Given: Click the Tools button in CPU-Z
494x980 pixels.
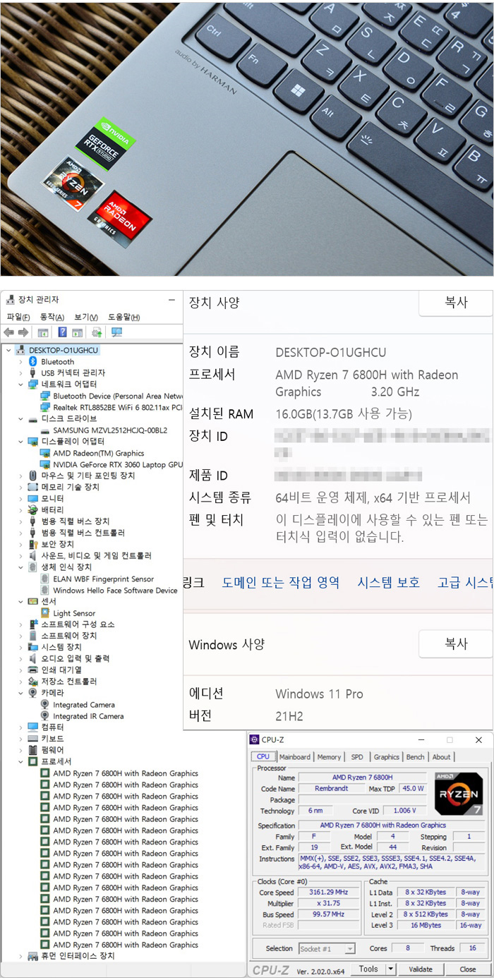Looking at the screenshot, I should coord(368,969).
